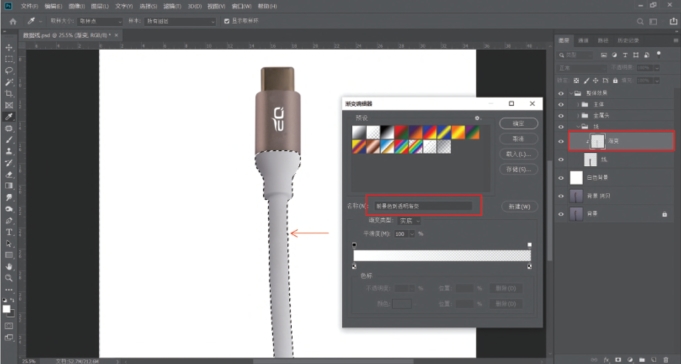Screen dimensions: 681x364
Task: Select the Horizontal Type tool
Action: (x=9, y=232)
